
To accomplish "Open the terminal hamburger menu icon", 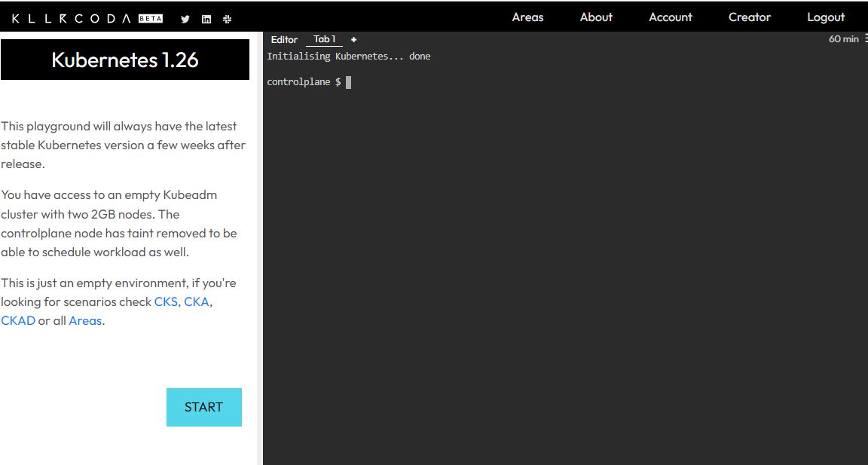I will 865,38.
